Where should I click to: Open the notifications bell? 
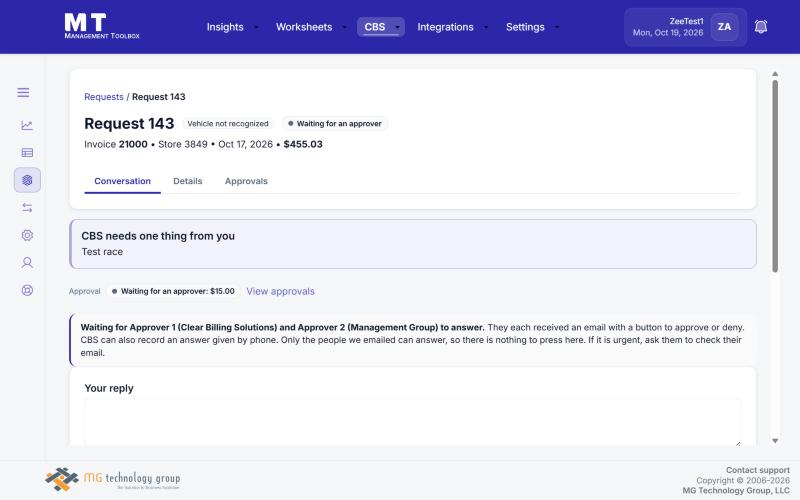point(761,27)
